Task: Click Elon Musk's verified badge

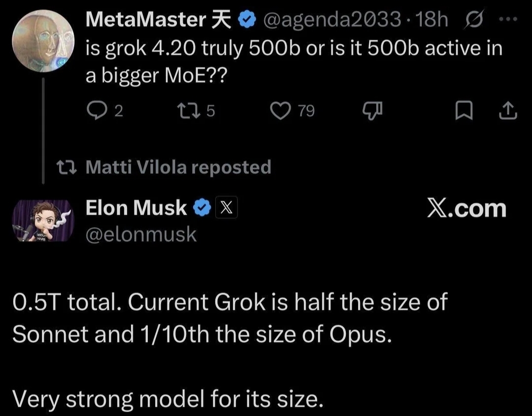Action: click(x=202, y=208)
